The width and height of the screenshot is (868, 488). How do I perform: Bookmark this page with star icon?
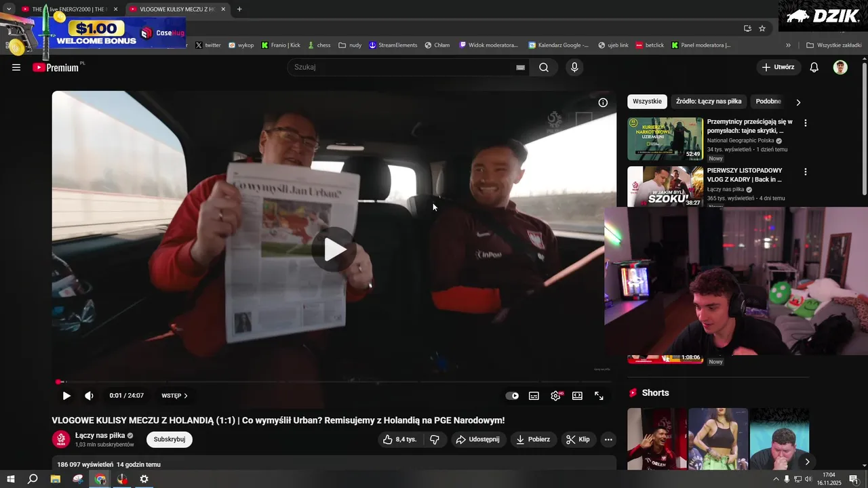coord(762,28)
